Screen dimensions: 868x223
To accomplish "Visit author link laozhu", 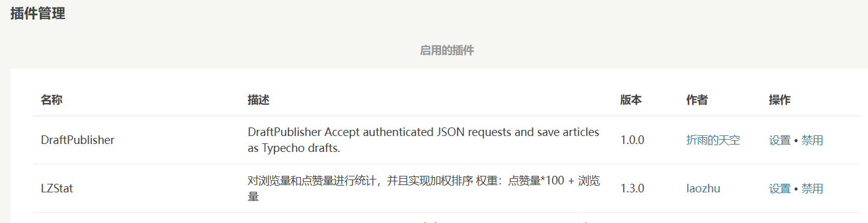I will [703, 189].
